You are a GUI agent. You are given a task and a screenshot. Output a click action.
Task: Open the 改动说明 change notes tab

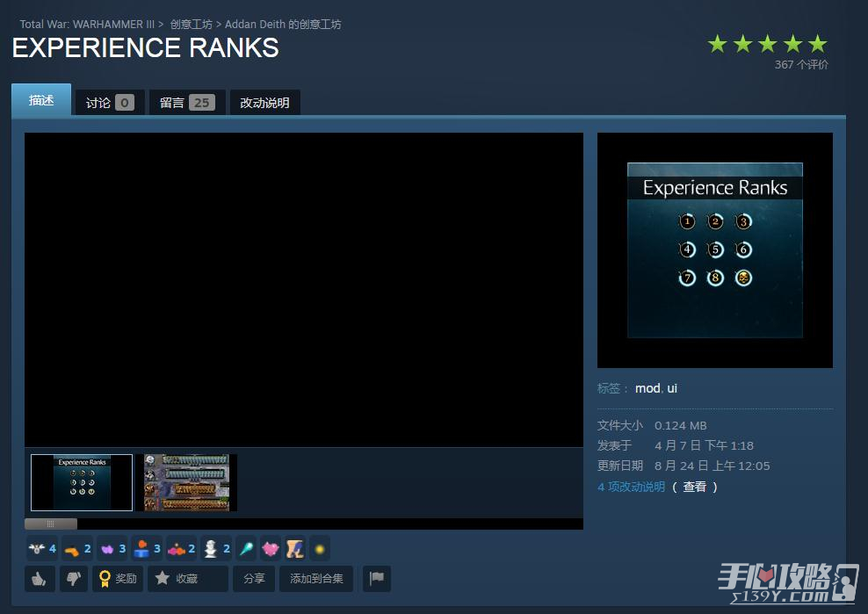pyautogui.click(x=264, y=103)
